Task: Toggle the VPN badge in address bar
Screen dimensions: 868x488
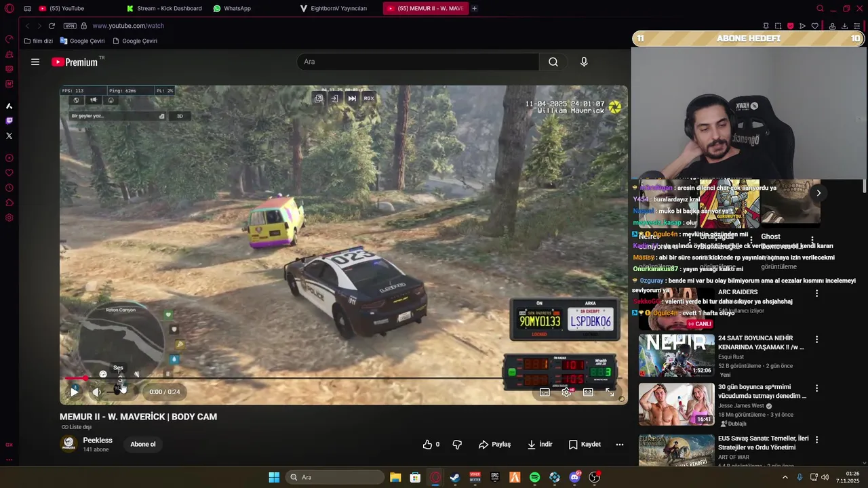Action: [70, 26]
